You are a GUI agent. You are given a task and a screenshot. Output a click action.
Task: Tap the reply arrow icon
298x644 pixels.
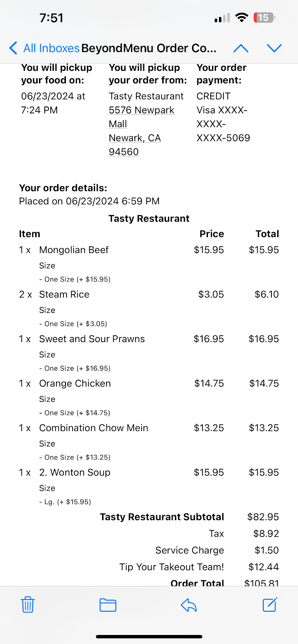(188, 605)
